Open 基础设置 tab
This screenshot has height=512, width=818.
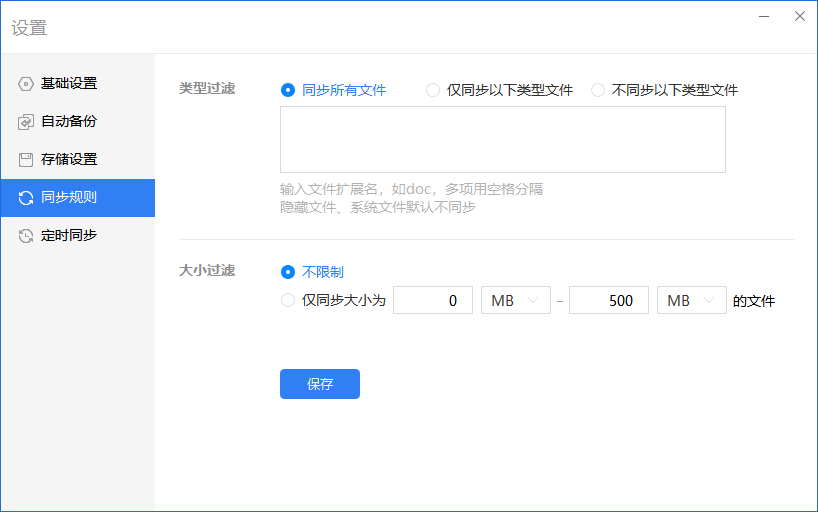(x=78, y=84)
